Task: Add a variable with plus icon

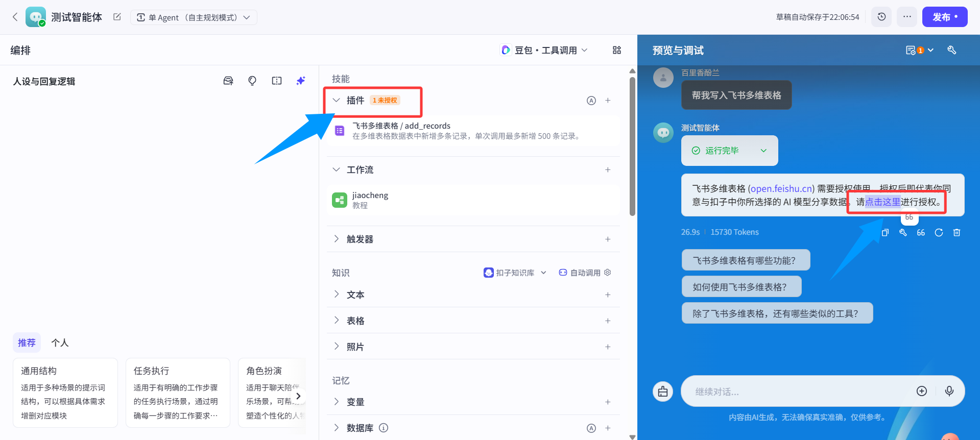Action: point(608,402)
